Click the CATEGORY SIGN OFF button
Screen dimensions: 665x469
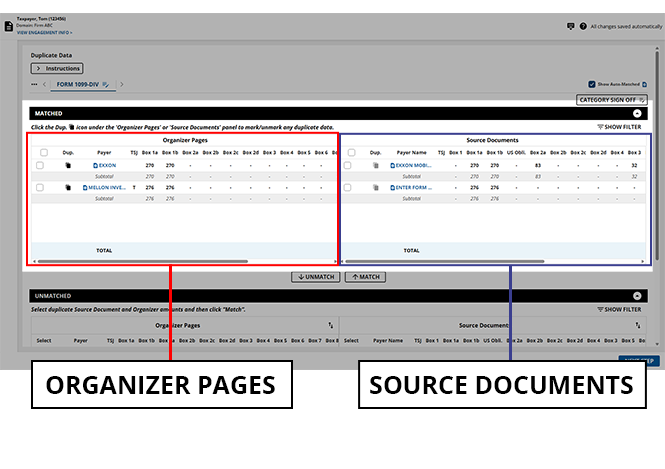click(612, 100)
